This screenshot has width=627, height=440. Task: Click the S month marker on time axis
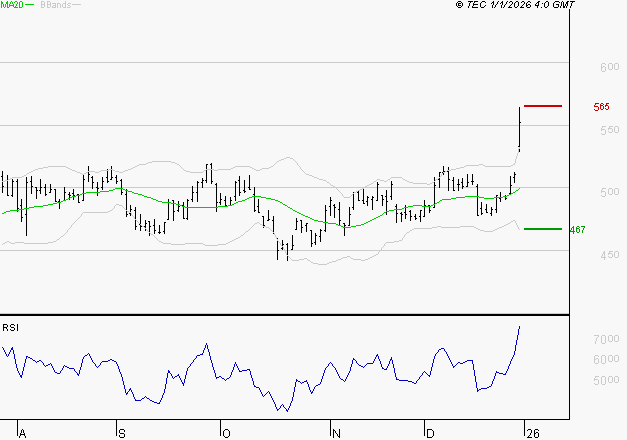coord(122,433)
